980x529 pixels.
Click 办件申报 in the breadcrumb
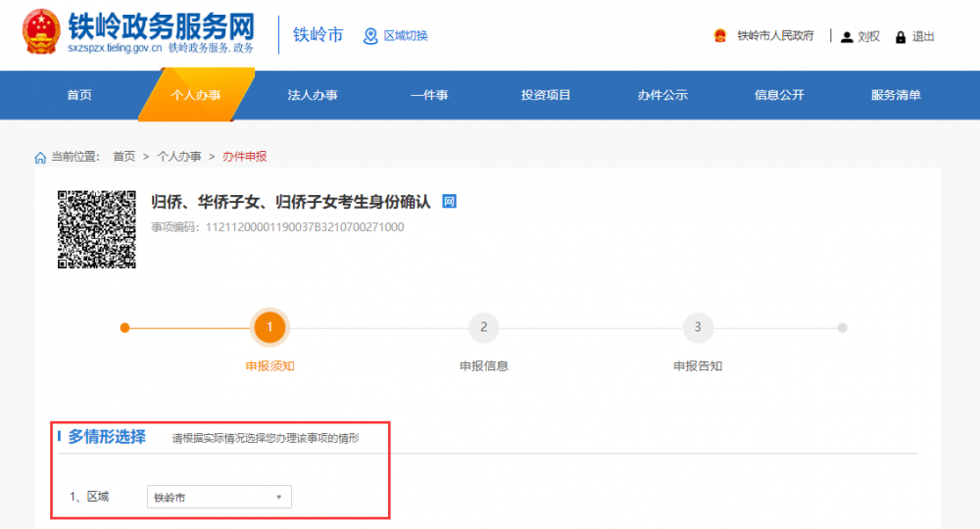[244, 157]
